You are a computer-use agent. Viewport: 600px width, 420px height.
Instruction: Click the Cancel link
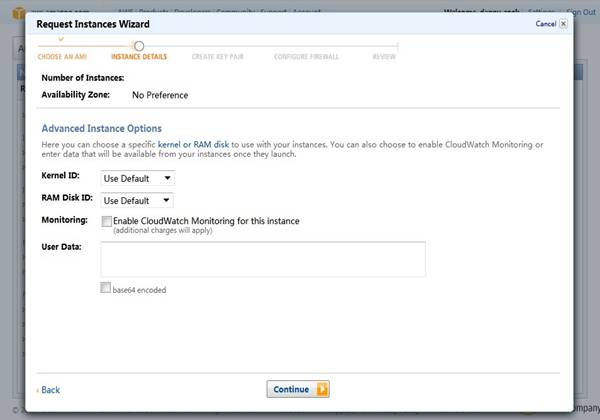pyautogui.click(x=545, y=23)
